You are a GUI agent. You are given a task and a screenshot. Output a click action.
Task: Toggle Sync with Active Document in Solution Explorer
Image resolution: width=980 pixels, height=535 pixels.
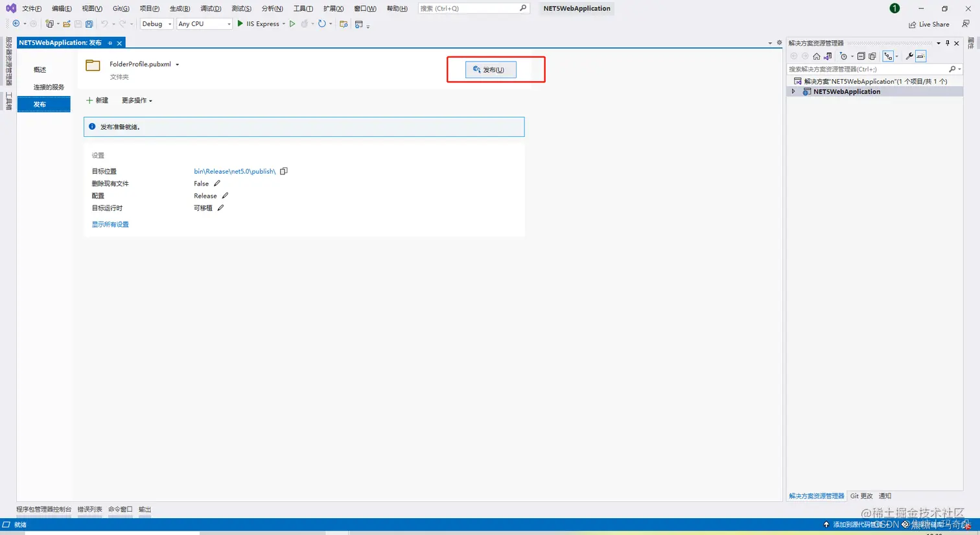pos(888,56)
